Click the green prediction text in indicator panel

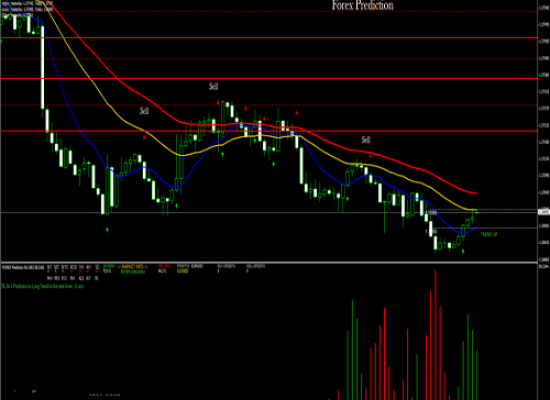click(x=42, y=286)
